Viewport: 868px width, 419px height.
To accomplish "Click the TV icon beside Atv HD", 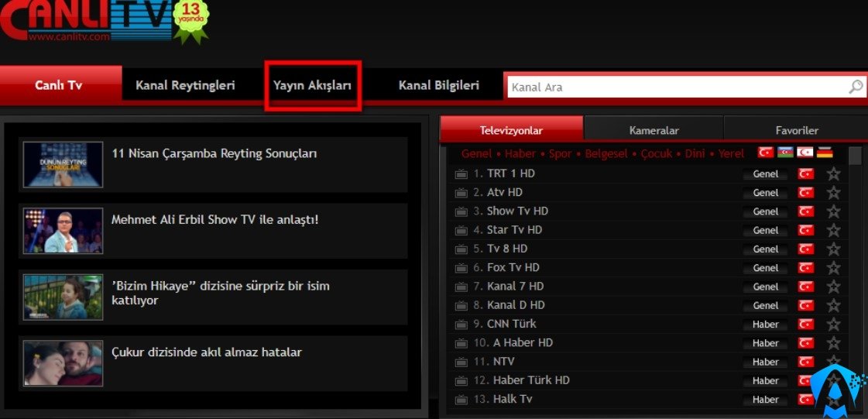I will (461, 193).
